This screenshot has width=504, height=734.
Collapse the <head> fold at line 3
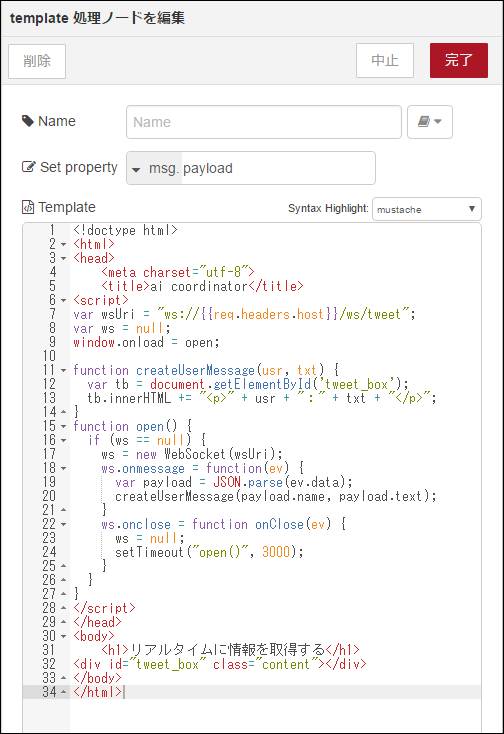pyautogui.click(x=64, y=258)
